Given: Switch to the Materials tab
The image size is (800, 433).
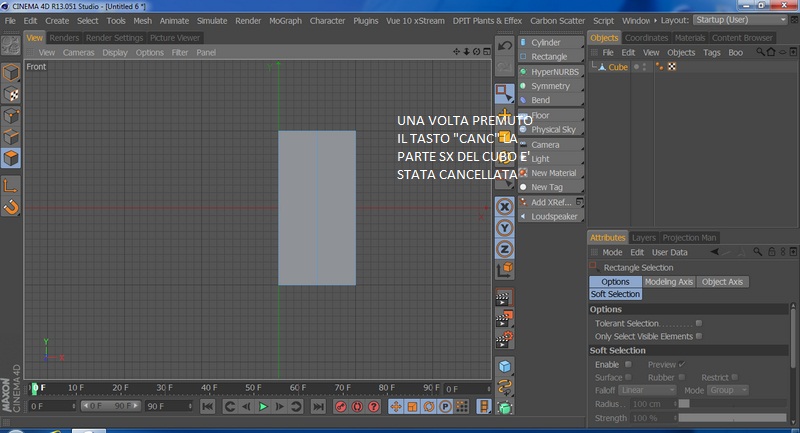Looking at the screenshot, I should pos(689,38).
